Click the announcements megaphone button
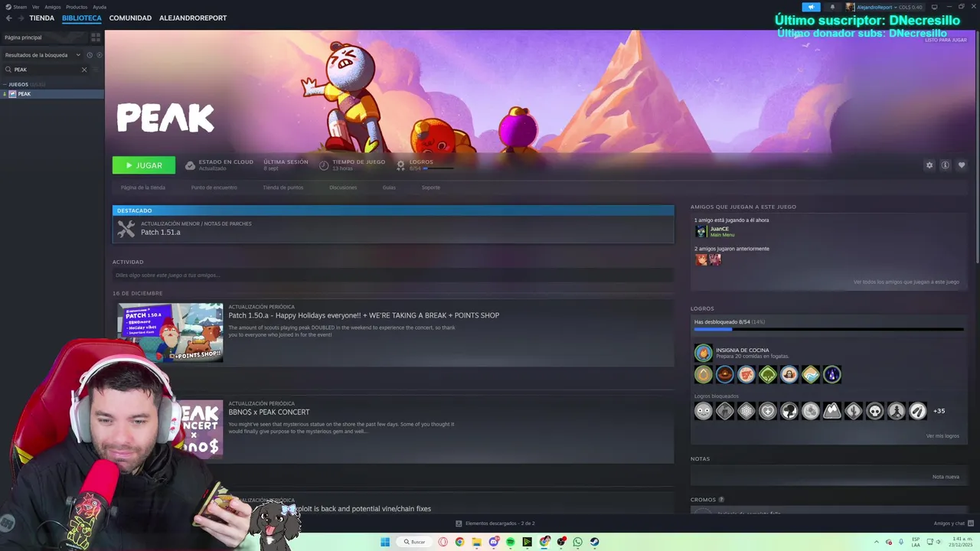This screenshot has height=551, width=980. coord(811,7)
